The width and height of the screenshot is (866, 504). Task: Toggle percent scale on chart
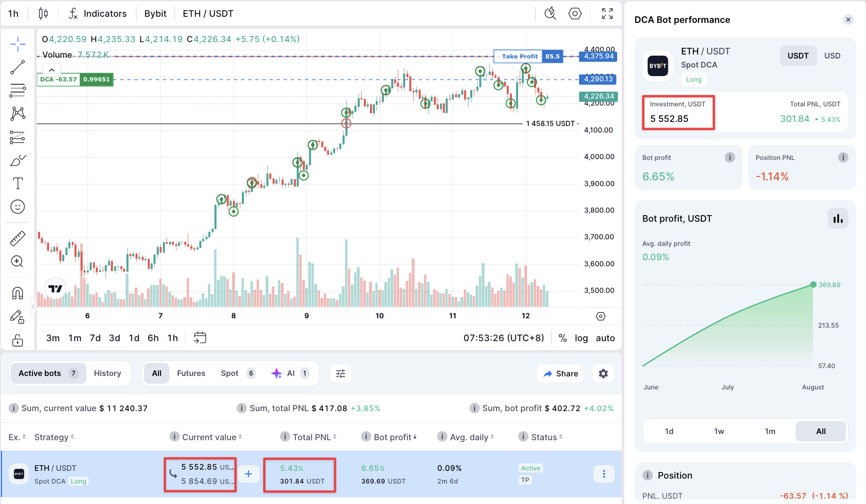(563, 338)
